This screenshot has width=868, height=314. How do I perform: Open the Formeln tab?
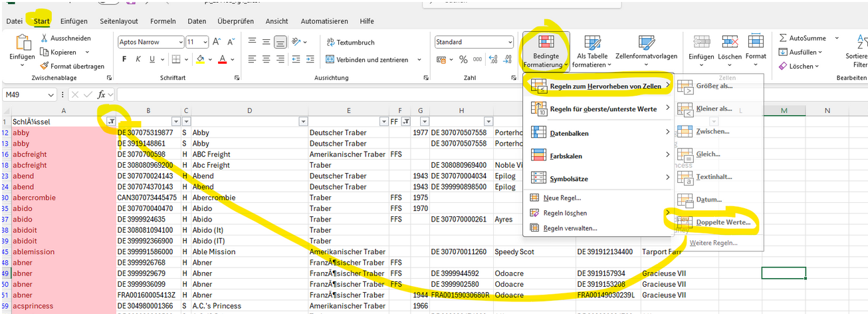[x=163, y=21]
